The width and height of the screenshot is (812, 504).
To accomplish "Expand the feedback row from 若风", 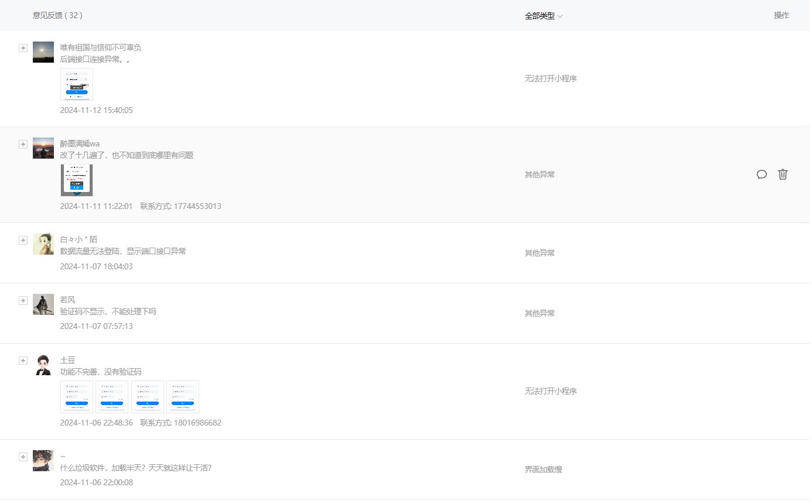I will pyautogui.click(x=23, y=300).
